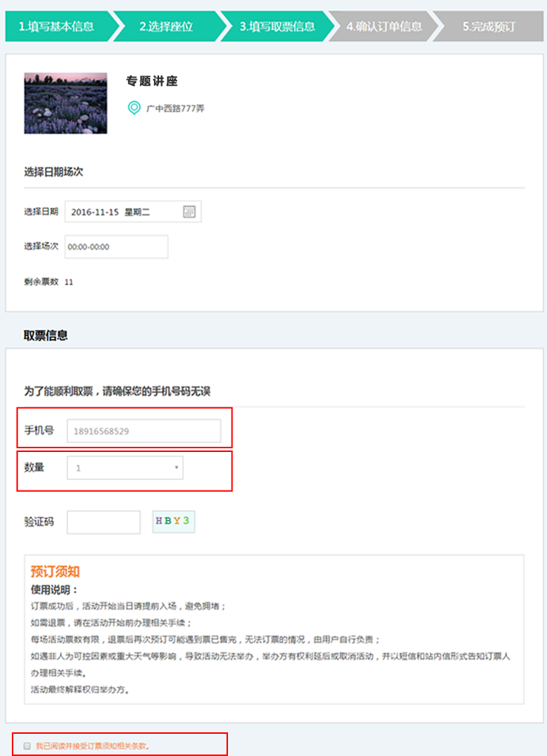Open the 数量 quantity dropdown
The image size is (547, 756).
click(125, 468)
